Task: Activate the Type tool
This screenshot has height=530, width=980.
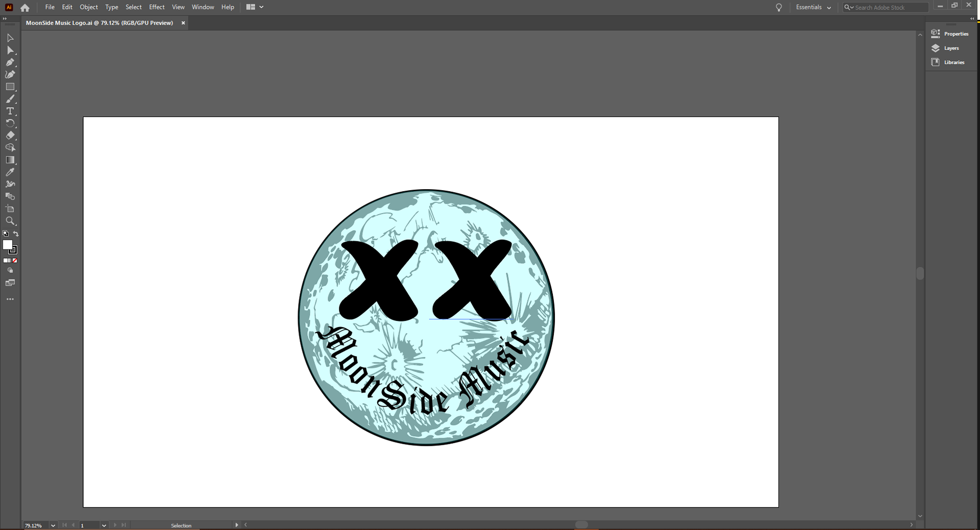Action: 10,111
